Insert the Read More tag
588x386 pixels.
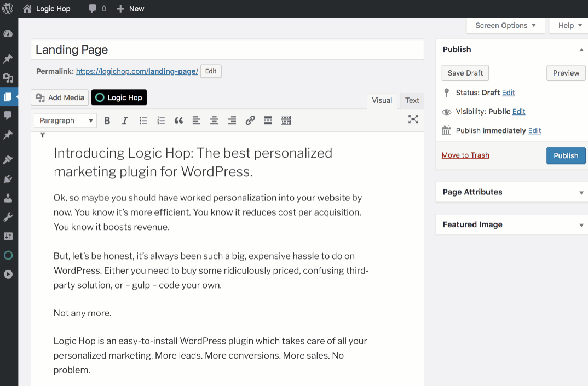(268, 120)
